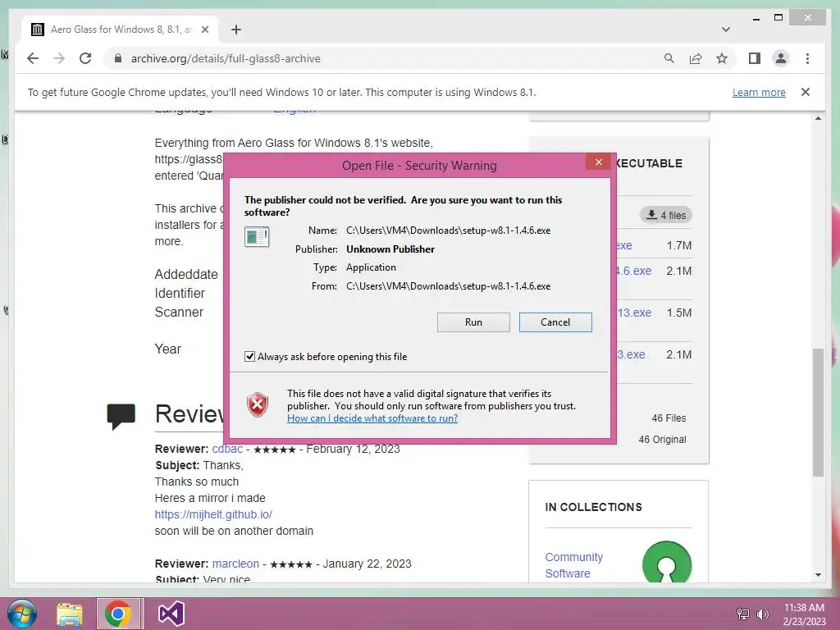Viewport: 840px width, 630px height.
Task: Launch Visual Studio from taskbar
Action: tap(171, 614)
